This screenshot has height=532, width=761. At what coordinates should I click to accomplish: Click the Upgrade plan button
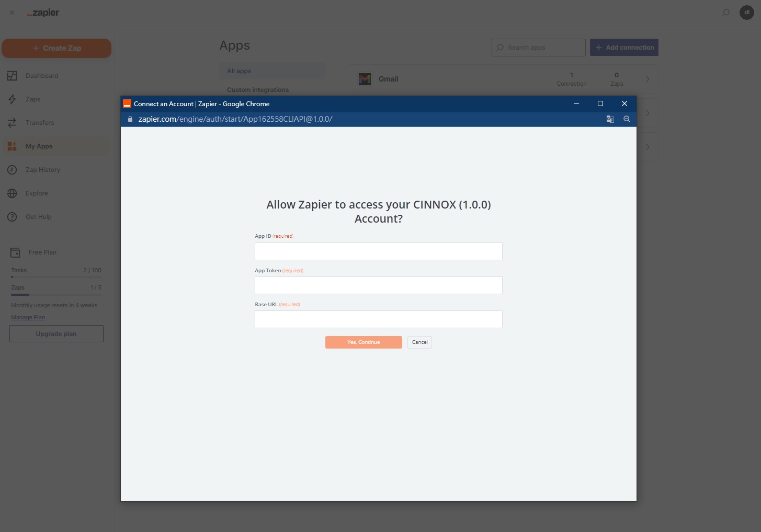[x=56, y=334]
